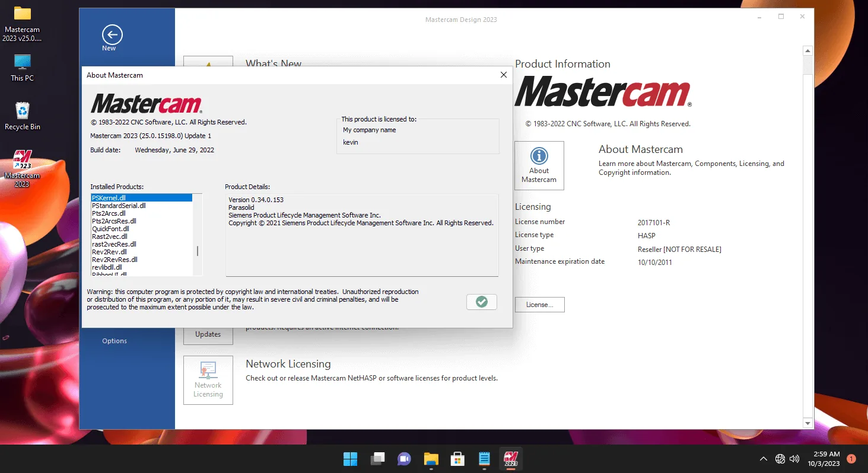The height and width of the screenshot is (473, 868).
Task: Click the Network Licensing heading
Action: 288,364
